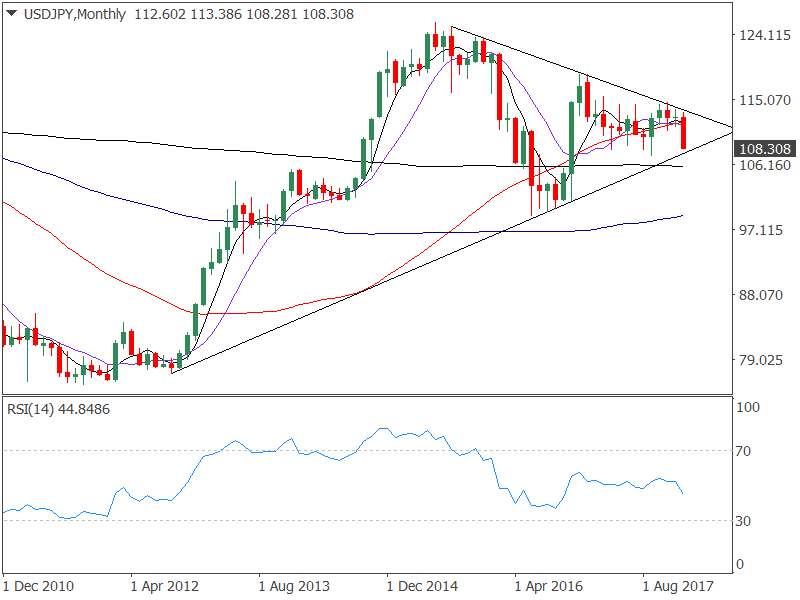
Task: Select the 1 Dec 2014 date label
Action: click(422, 586)
